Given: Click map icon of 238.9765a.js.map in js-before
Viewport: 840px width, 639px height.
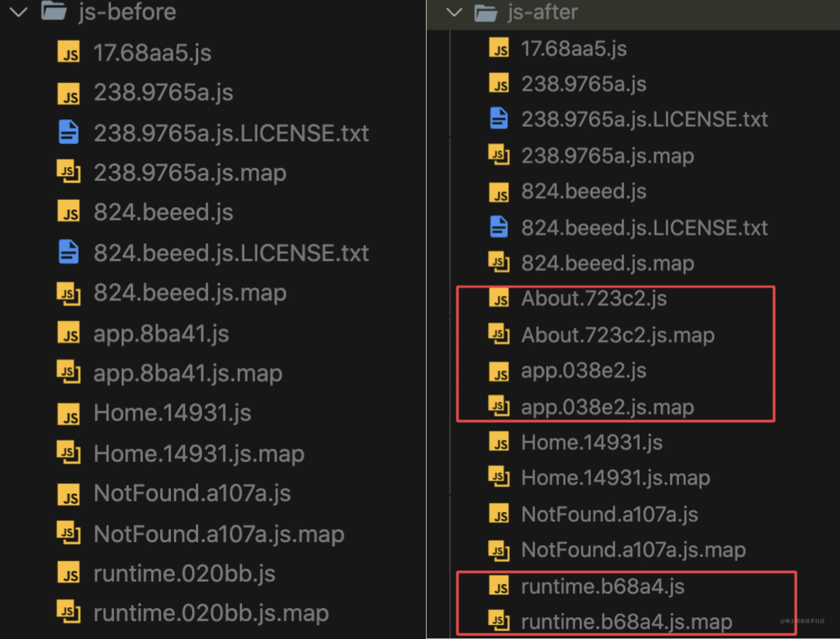Looking at the screenshot, I should [x=69, y=171].
